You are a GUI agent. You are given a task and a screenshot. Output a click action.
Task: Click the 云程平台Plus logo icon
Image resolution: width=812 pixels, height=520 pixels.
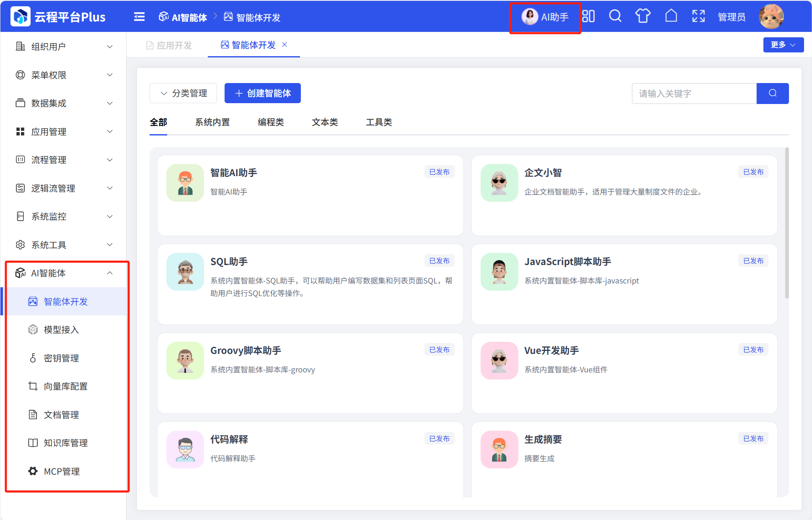coord(20,17)
